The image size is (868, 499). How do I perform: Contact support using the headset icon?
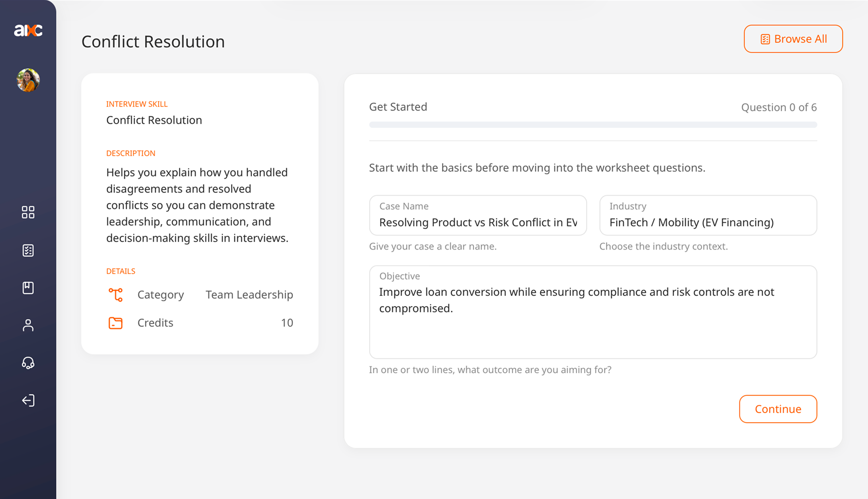(28, 363)
